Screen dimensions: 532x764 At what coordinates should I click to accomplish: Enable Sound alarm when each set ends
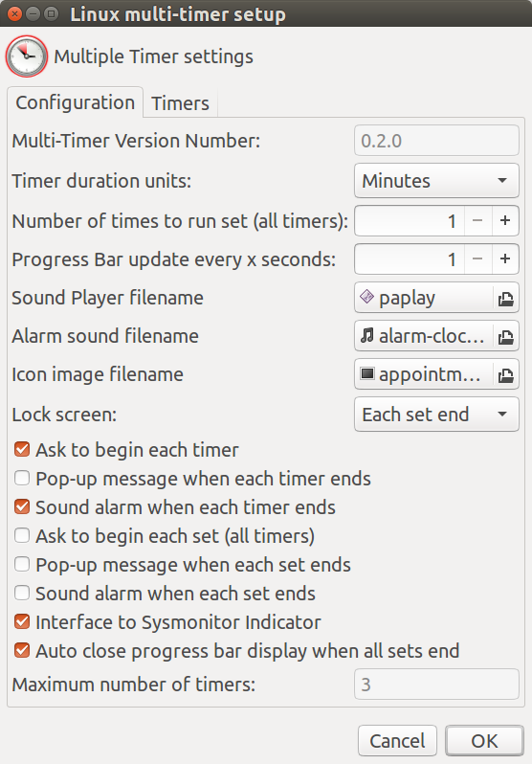tap(22, 593)
